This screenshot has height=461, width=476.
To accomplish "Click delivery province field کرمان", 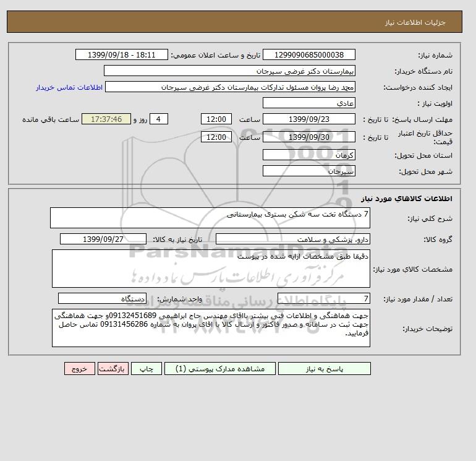I will click(309, 155).
